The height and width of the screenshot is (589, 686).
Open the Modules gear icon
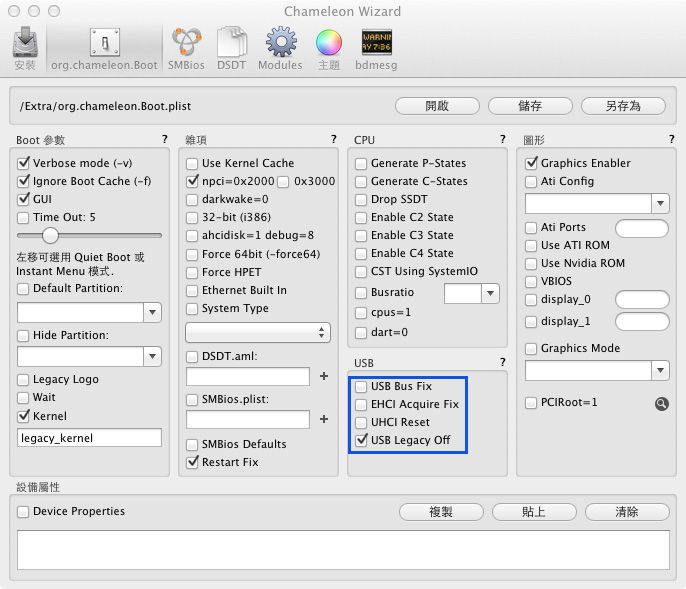[280, 48]
